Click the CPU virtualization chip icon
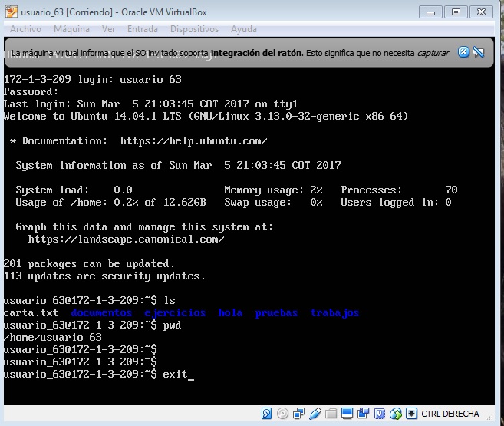This screenshot has height=426, width=504. [x=379, y=414]
